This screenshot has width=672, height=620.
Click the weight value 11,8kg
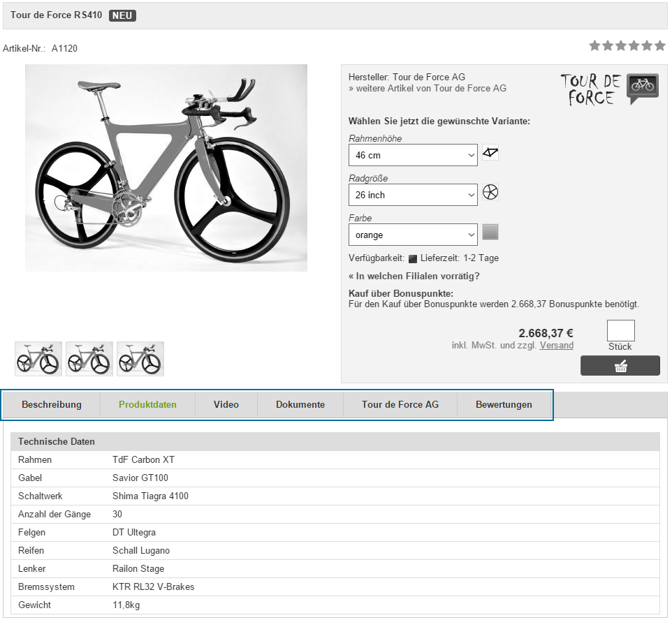[126, 605]
